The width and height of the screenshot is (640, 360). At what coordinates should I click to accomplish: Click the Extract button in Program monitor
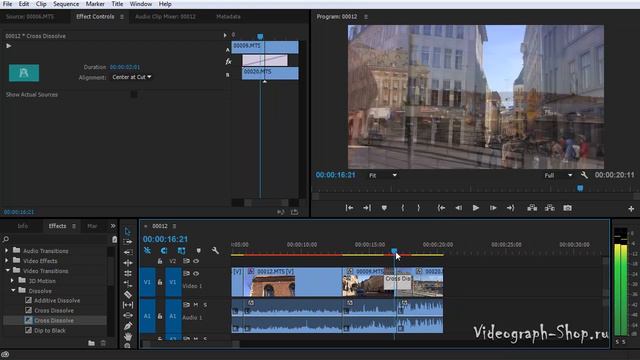[x=550, y=208]
